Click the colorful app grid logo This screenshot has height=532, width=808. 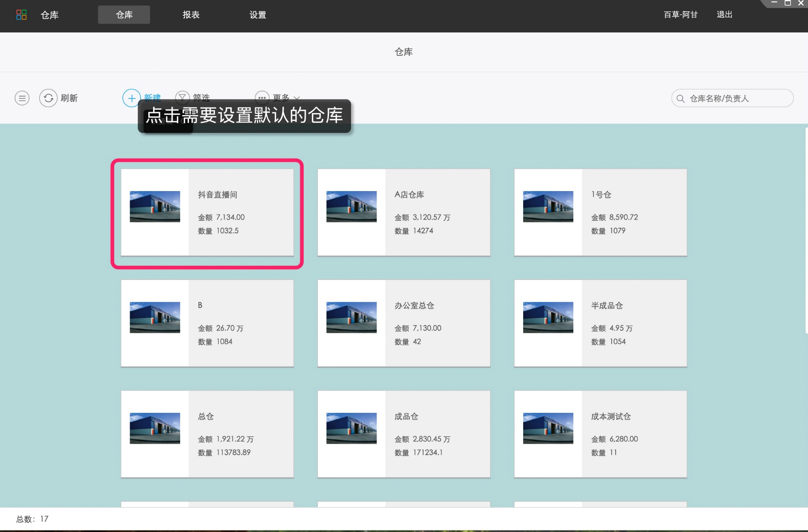point(21,15)
